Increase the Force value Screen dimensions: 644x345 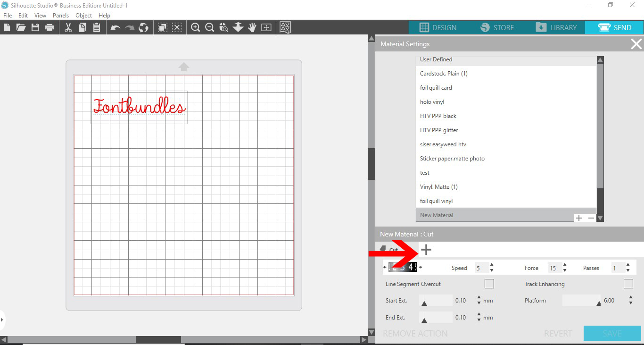tap(565, 265)
